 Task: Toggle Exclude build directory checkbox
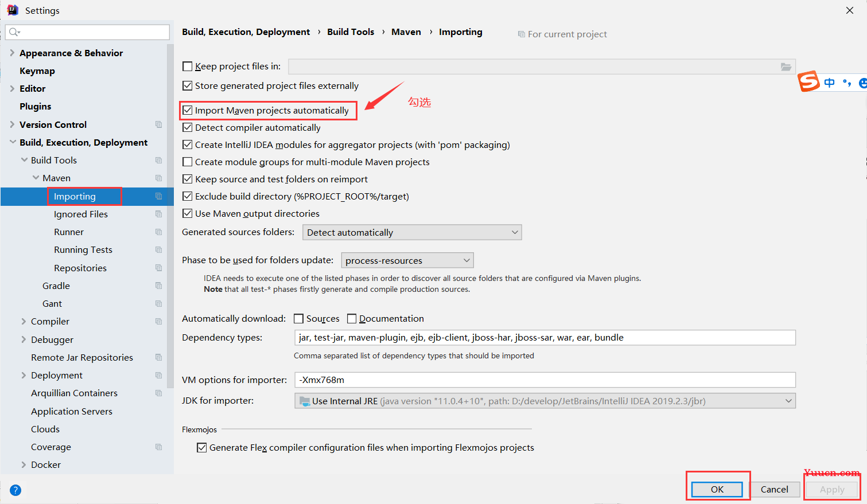pos(187,196)
